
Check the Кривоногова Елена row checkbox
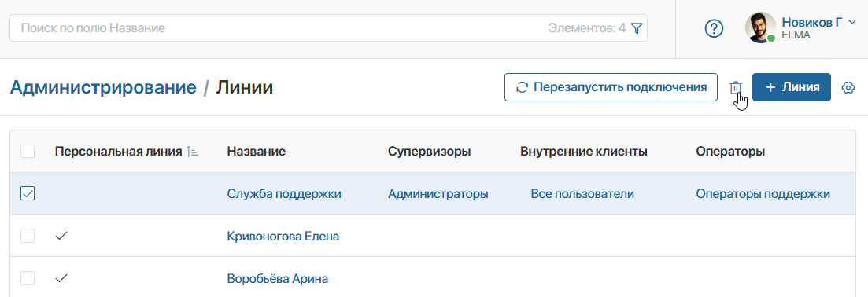28,236
